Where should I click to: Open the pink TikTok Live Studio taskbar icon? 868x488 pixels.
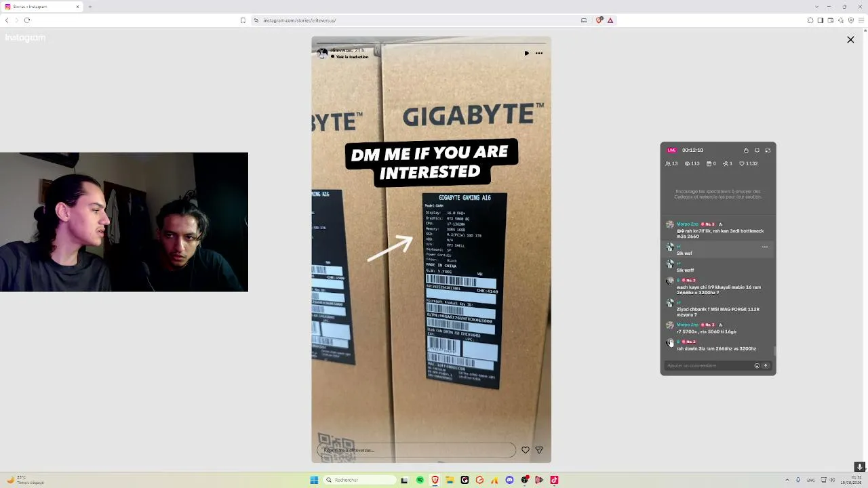click(x=554, y=480)
